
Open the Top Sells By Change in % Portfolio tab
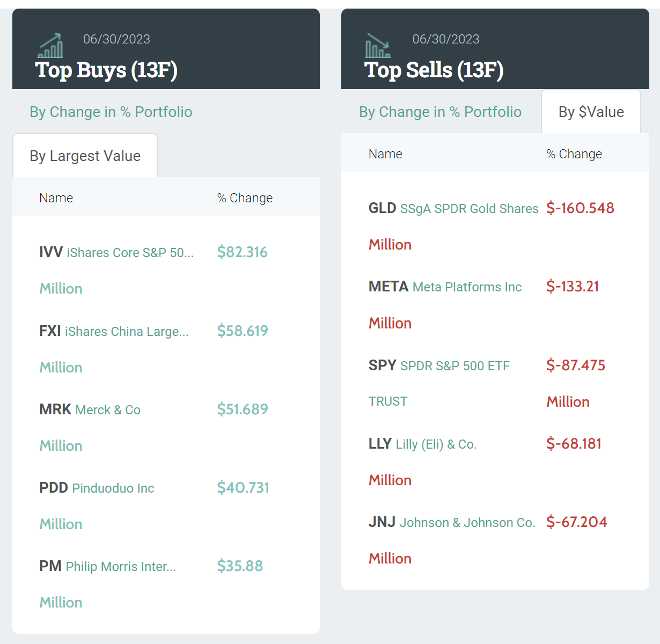pos(440,112)
